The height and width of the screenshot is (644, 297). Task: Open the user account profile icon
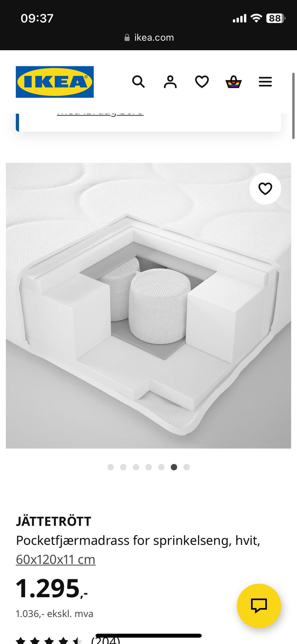coord(170,82)
